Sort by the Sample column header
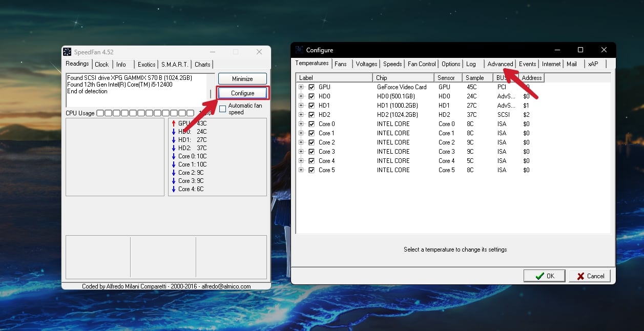 coord(477,78)
